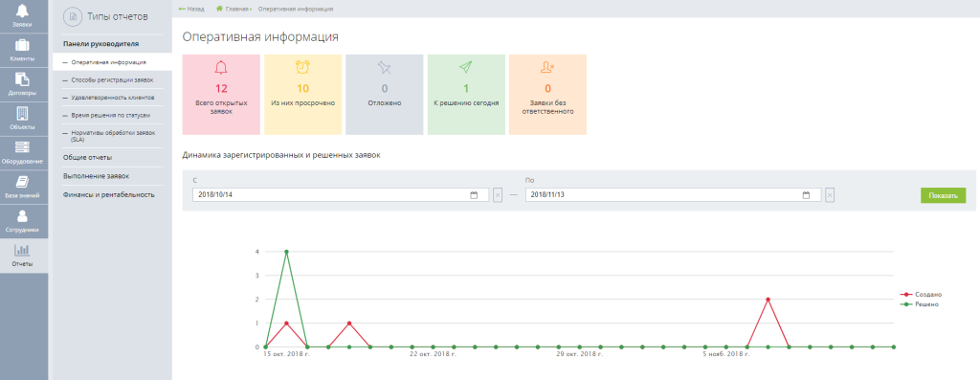The height and width of the screenshot is (380, 980).
Task: Open the Оборудование server section
Action: pos(24,153)
